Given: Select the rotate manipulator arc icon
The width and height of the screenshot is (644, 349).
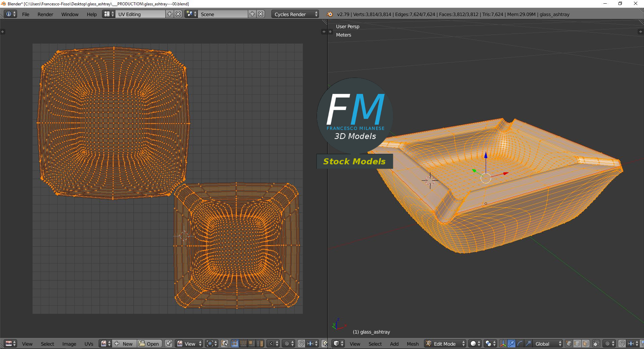Looking at the screenshot, I should pyautogui.click(x=520, y=344).
